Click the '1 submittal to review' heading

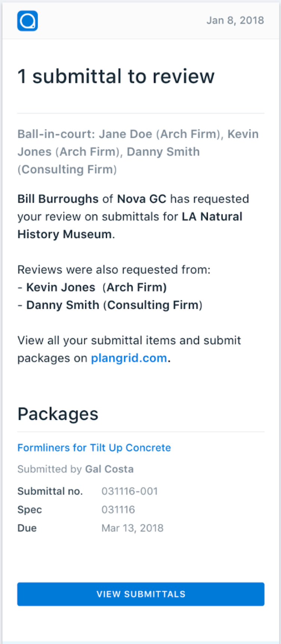[x=116, y=76]
